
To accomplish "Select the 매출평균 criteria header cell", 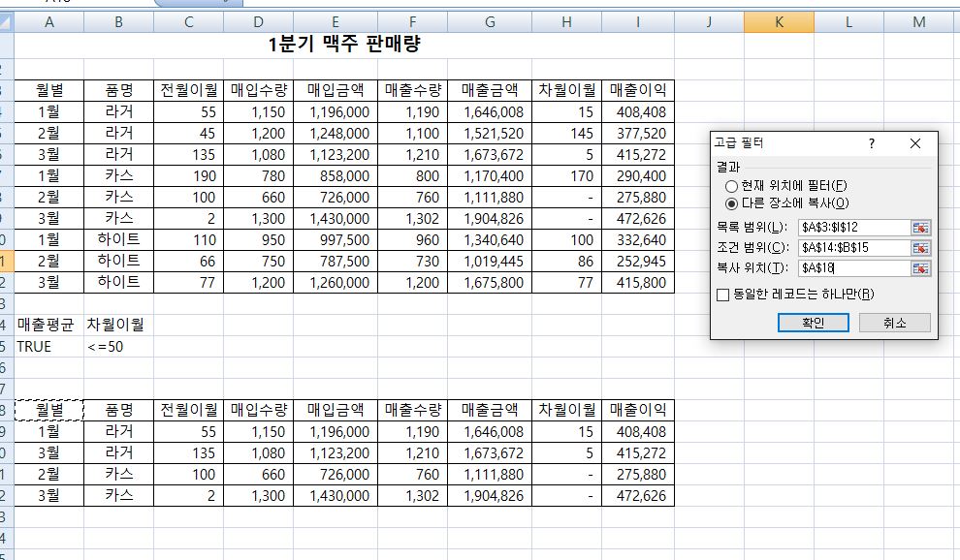I will [49, 325].
